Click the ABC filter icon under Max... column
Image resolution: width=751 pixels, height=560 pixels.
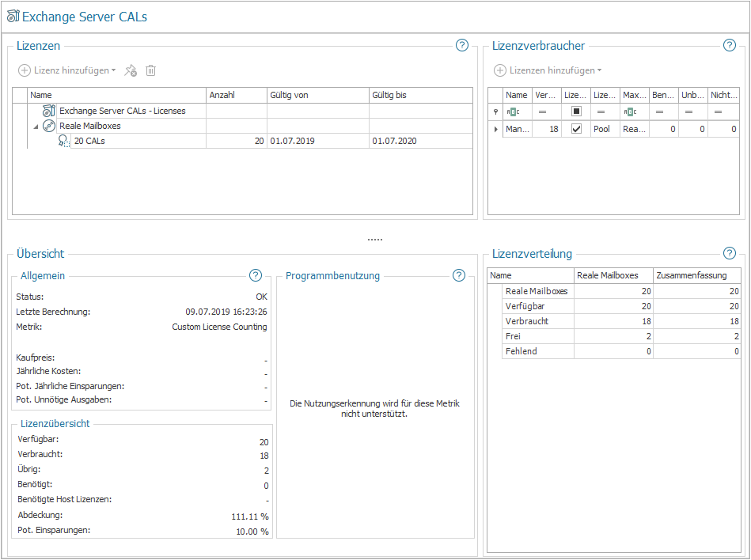pyautogui.click(x=630, y=112)
